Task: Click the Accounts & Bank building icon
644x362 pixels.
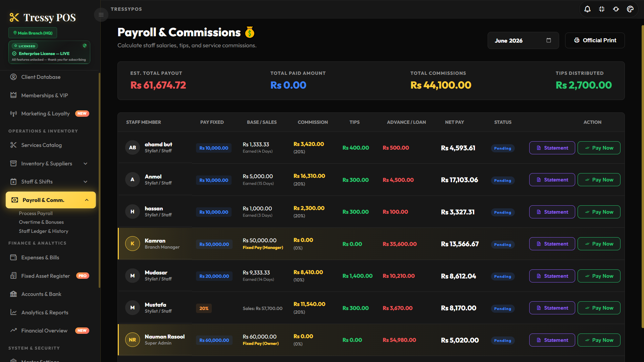Action: [x=13, y=294]
